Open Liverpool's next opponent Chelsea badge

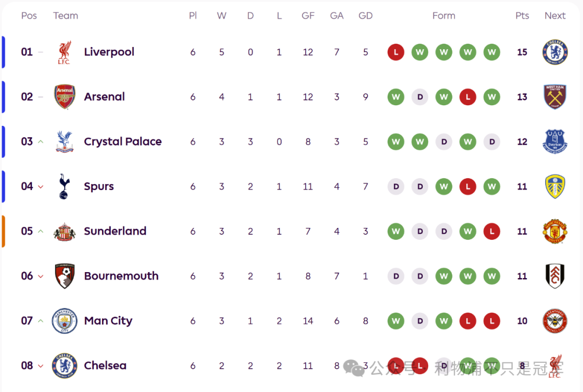point(555,52)
